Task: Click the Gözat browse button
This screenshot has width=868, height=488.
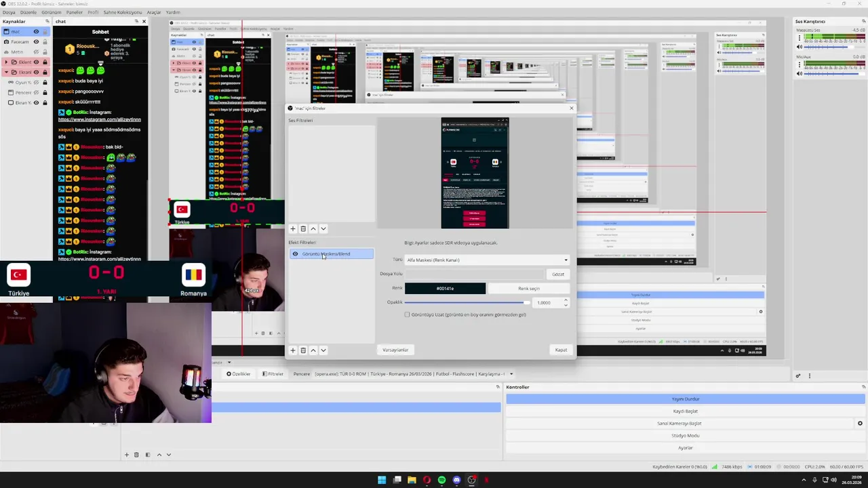Action: coord(558,274)
